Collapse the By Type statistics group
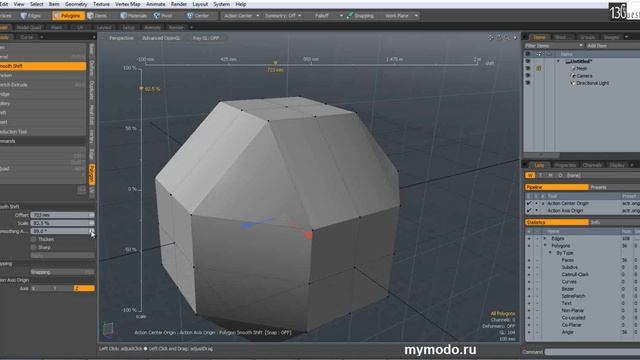This screenshot has height=360, width=640. tap(551, 253)
